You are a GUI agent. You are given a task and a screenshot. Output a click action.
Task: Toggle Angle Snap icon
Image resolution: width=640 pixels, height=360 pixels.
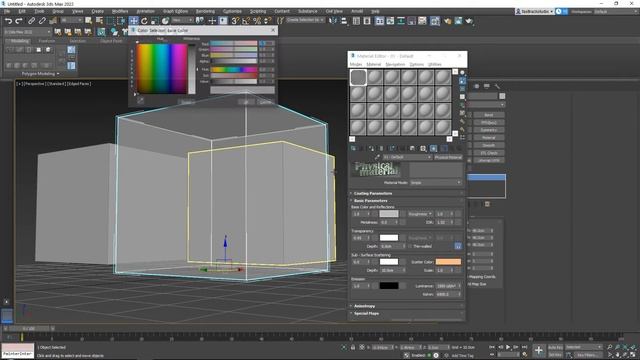(246, 21)
